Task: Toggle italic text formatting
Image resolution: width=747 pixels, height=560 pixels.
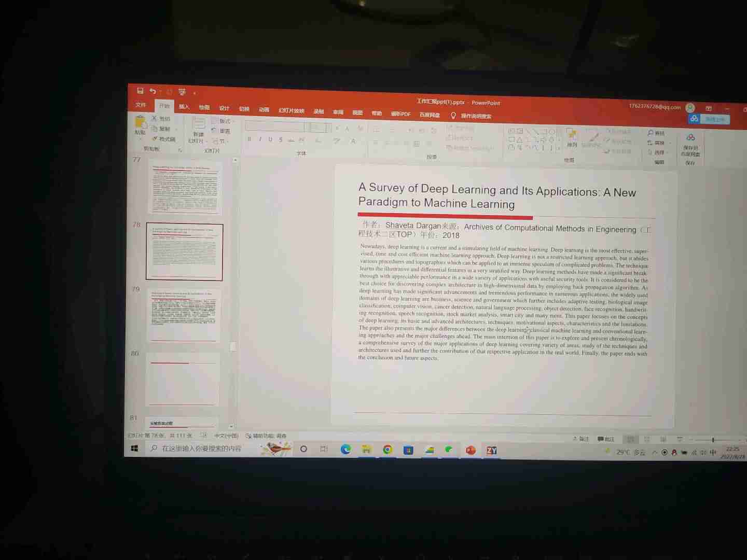Action: coord(260,139)
